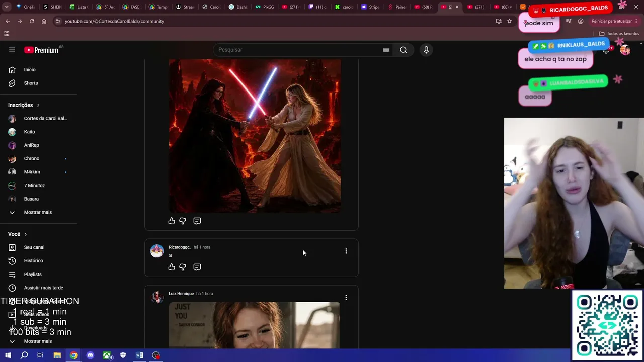
Task: Open the Chrome apps grid shortcut
Action: [x=7, y=34]
